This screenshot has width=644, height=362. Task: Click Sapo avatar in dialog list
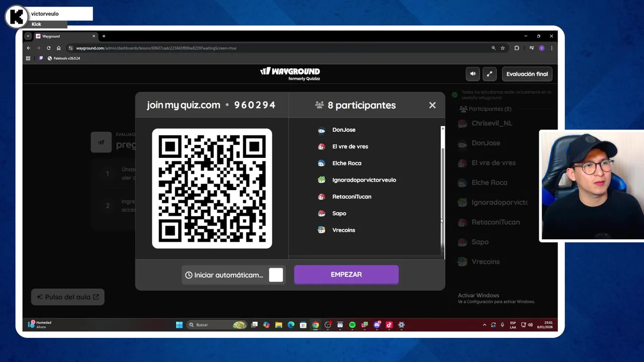(x=321, y=214)
